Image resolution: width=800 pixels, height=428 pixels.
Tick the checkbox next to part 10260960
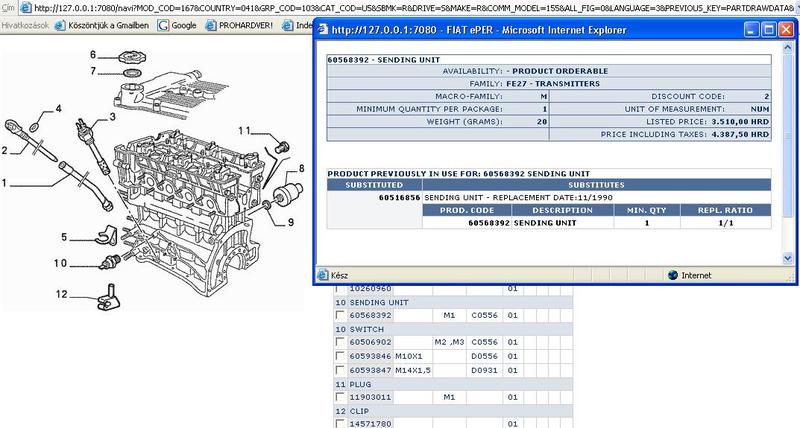(340, 289)
